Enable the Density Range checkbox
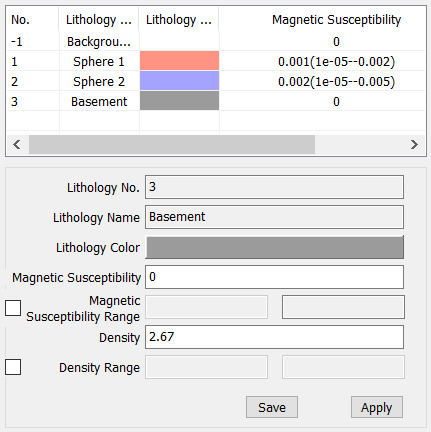 [x=13, y=367]
